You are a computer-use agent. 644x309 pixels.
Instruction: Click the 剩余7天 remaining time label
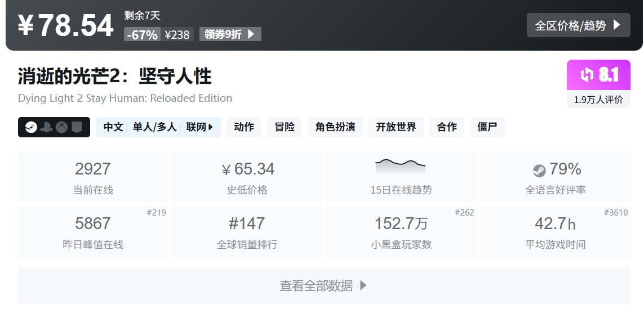click(142, 16)
